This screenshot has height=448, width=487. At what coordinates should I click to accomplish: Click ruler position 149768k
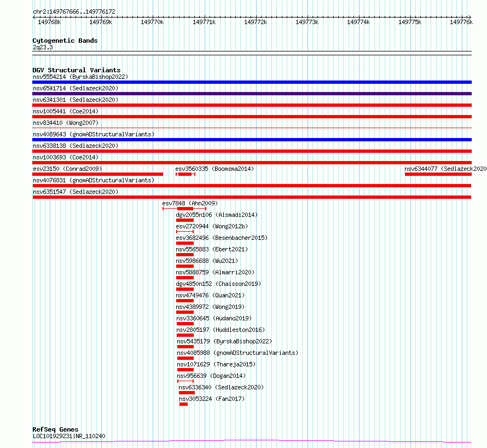pyautogui.click(x=49, y=22)
